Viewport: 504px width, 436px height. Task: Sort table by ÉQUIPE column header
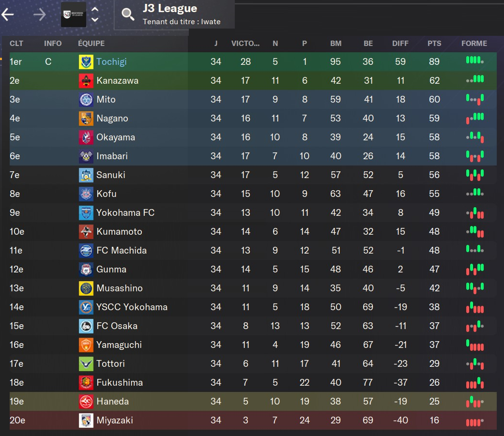click(x=91, y=44)
